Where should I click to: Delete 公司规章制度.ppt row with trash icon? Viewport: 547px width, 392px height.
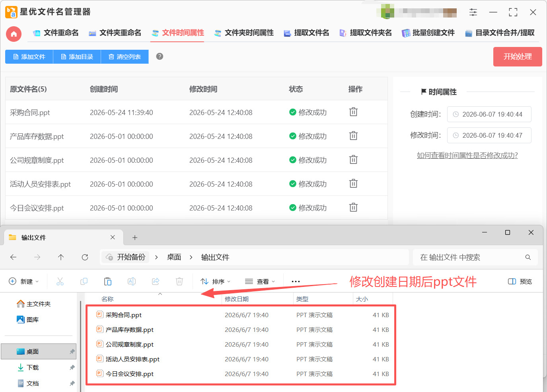click(x=353, y=160)
